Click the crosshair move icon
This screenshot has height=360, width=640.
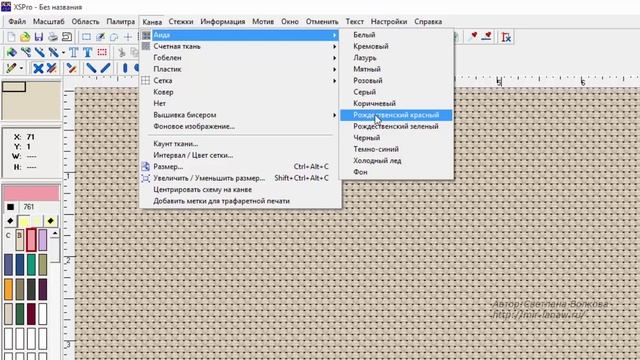pos(128,37)
